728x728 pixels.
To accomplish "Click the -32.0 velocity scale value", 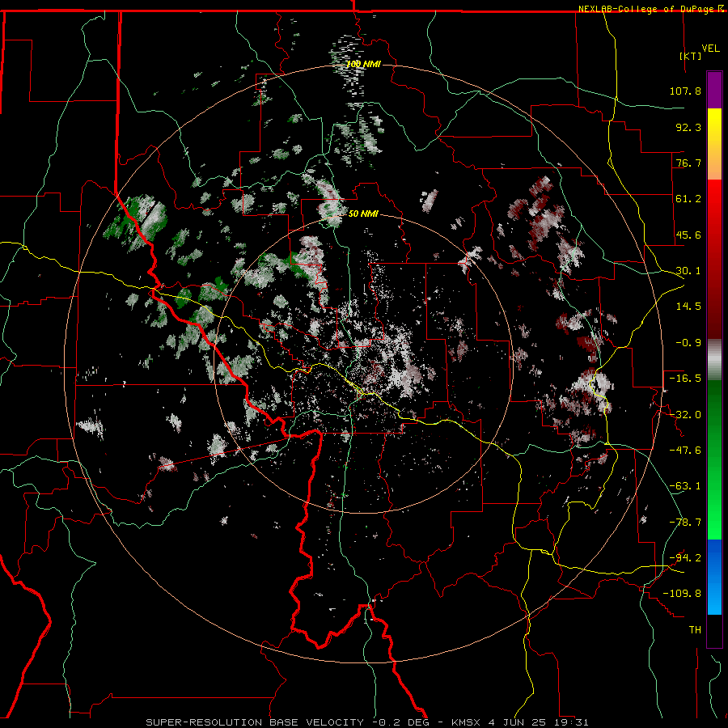I will [x=685, y=415].
